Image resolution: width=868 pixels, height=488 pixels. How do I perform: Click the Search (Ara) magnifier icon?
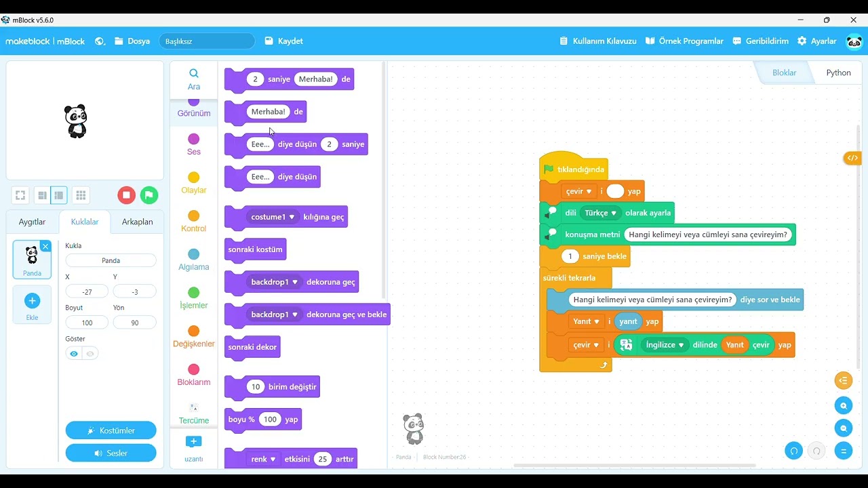point(194,73)
